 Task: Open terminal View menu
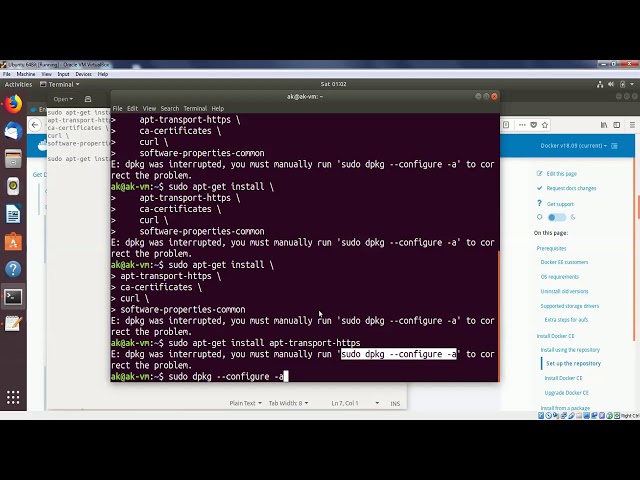[149, 109]
